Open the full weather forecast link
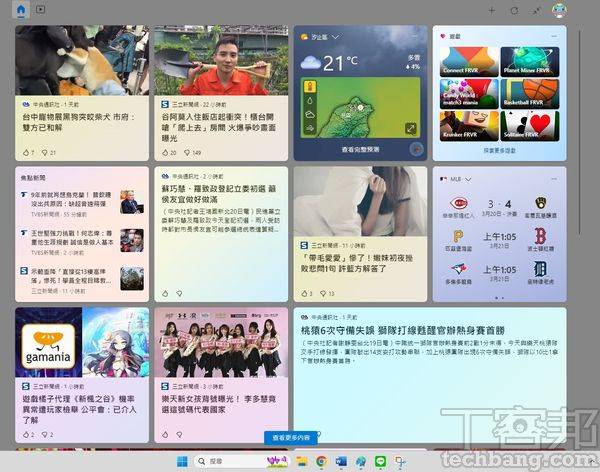Image resolution: width=600 pixels, height=472 pixels. click(360, 149)
